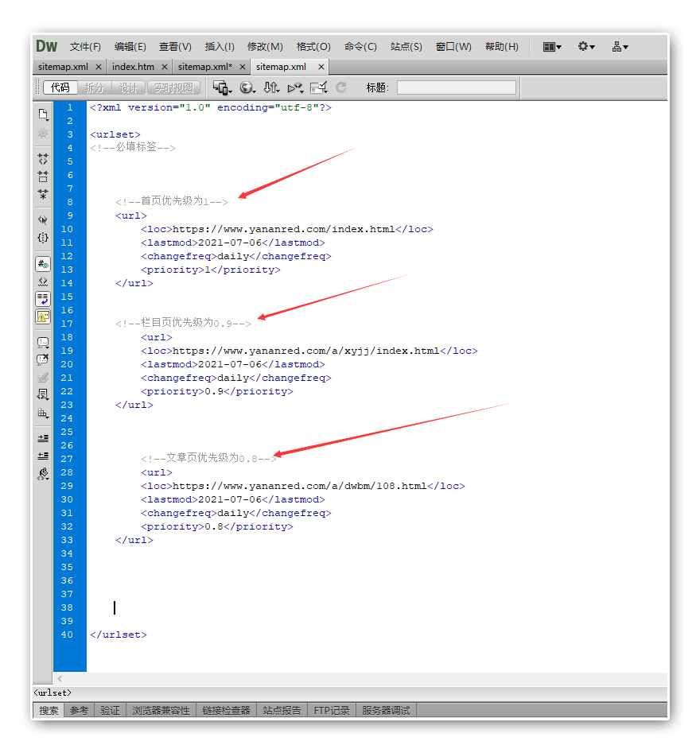Switch to 代码 code view
The image size is (700, 753).
tap(60, 87)
